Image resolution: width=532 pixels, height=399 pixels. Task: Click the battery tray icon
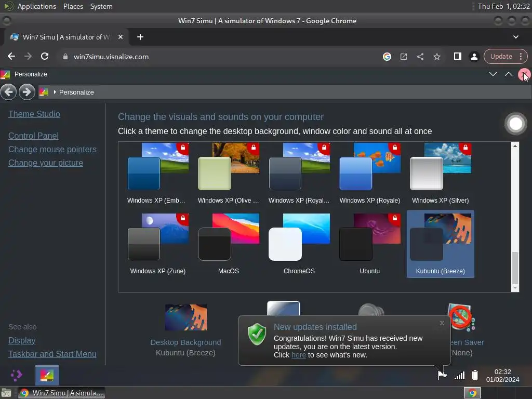(x=475, y=375)
